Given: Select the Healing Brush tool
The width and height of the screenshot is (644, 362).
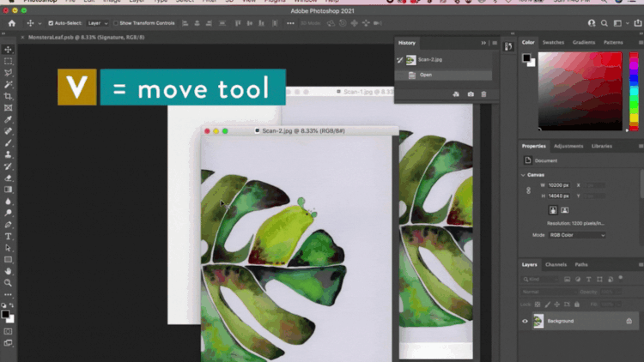Looking at the screenshot, I should point(8,131).
